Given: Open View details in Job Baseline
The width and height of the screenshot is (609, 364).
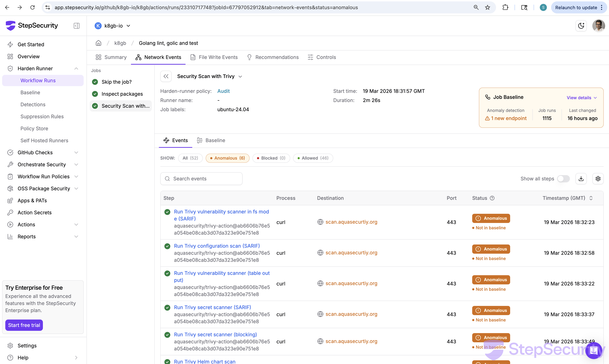Looking at the screenshot, I should point(581,98).
